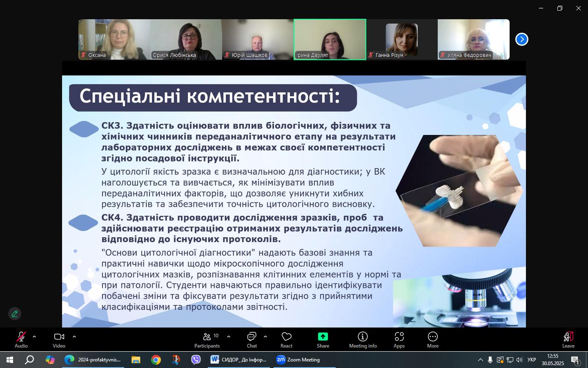
Task: Open Windows taskbar search
Action: coord(29,360)
